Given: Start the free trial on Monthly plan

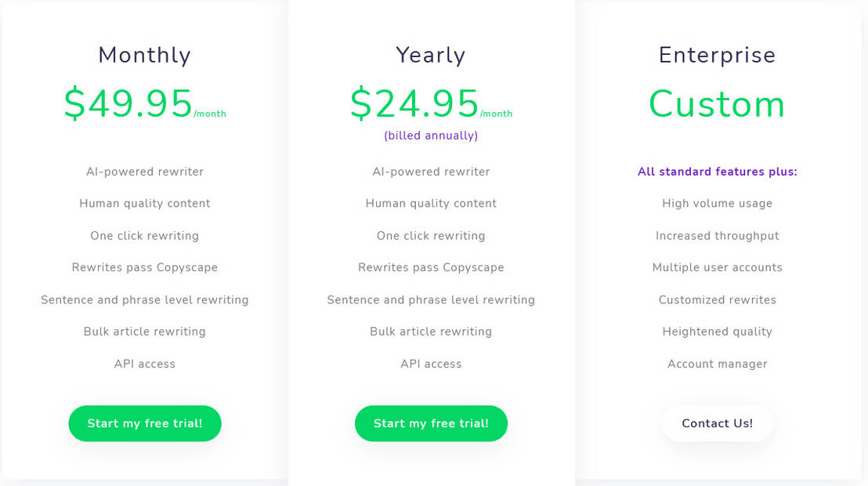Looking at the screenshot, I should coord(145,423).
